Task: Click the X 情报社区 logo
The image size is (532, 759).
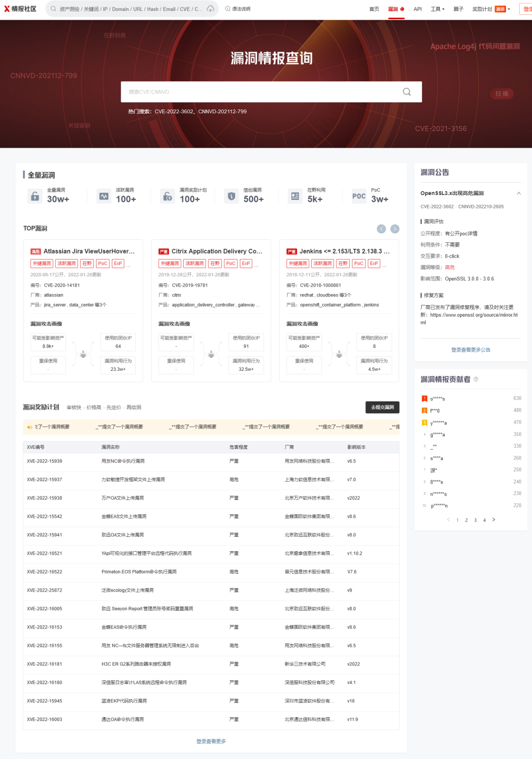Action: (20, 9)
